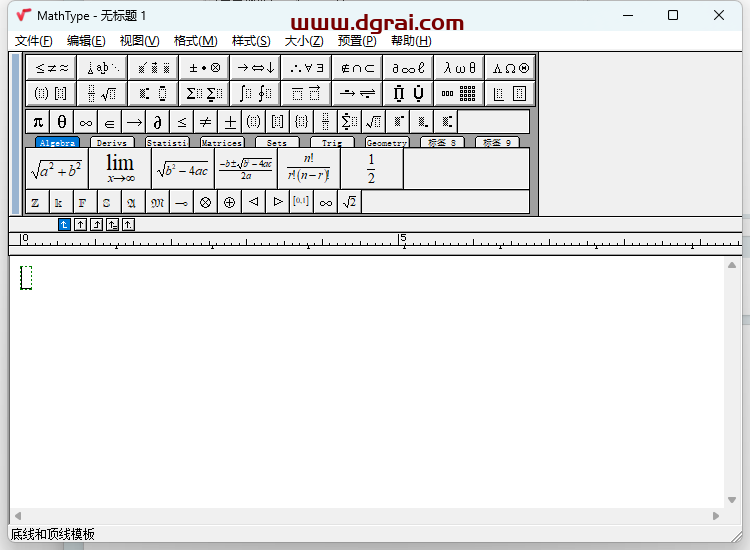
Task: Insert the infinity symbol from small bar
Action: pos(86,122)
